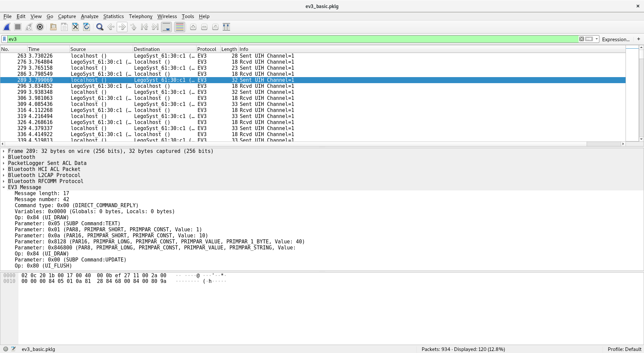
Task: Select packet 326 in the list
Action: pyautogui.click(x=313, y=122)
